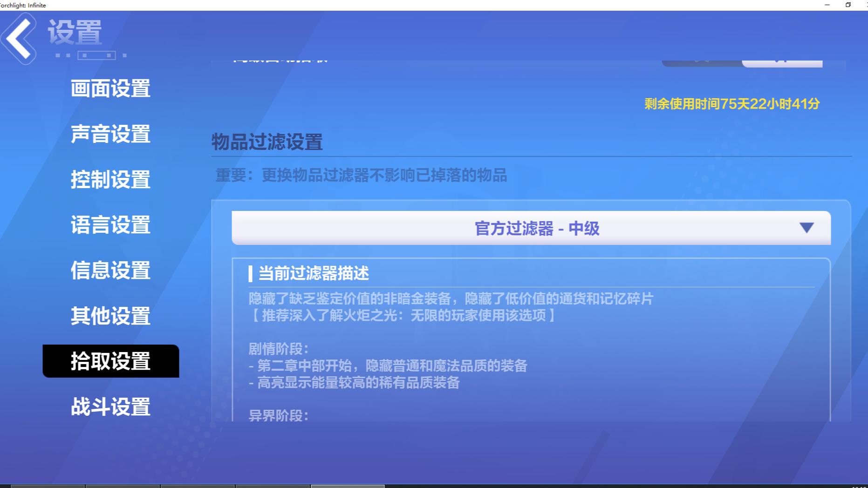Minimize the Torchlight: Infinite window

pos(827,5)
